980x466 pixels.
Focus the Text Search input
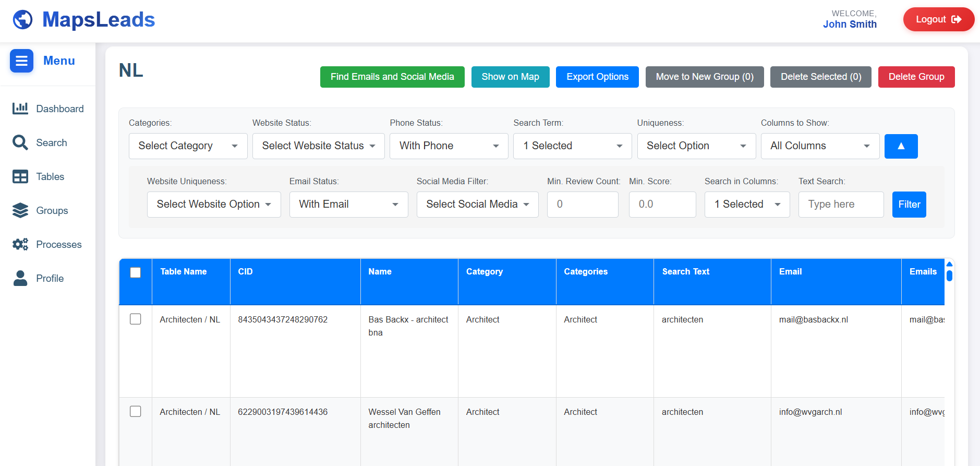tap(841, 205)
